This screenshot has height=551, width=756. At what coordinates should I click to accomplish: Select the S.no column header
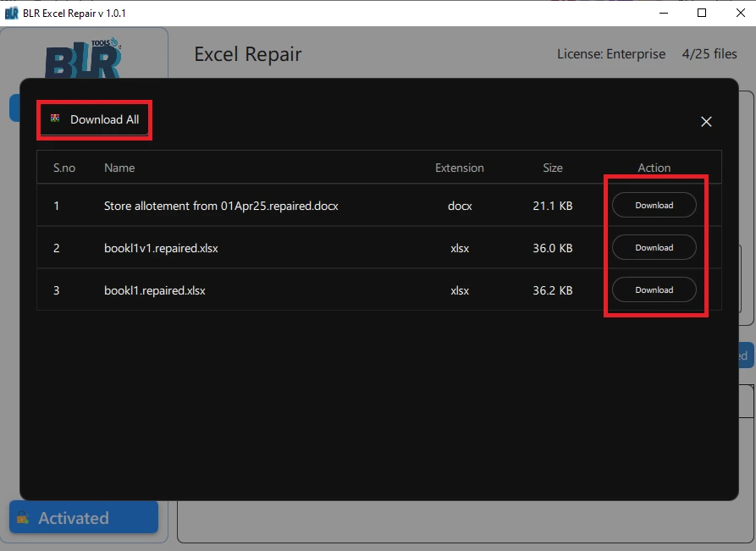click(x=63, y=167)
